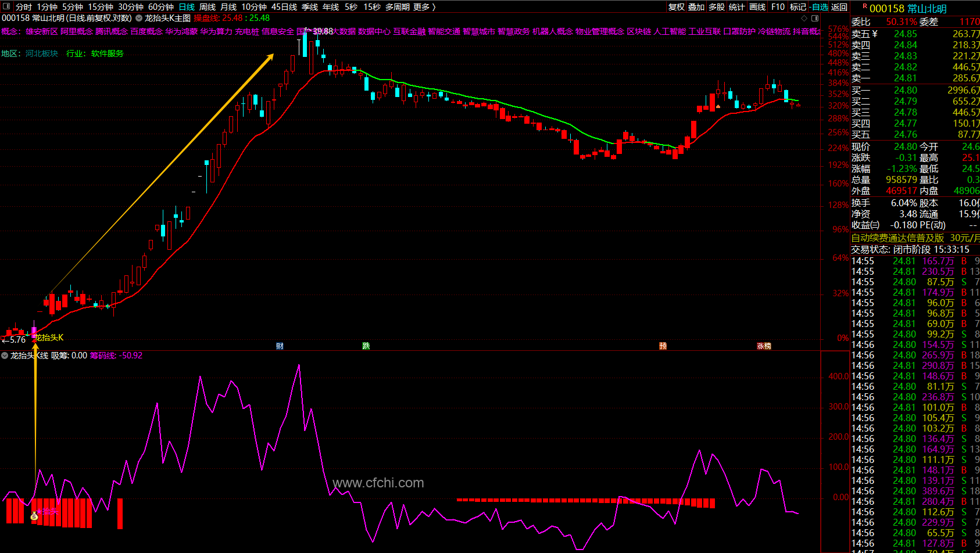The width and height of the screenshot is (980, 553).
Task: Click the 返回 back button
Action: 839,7
